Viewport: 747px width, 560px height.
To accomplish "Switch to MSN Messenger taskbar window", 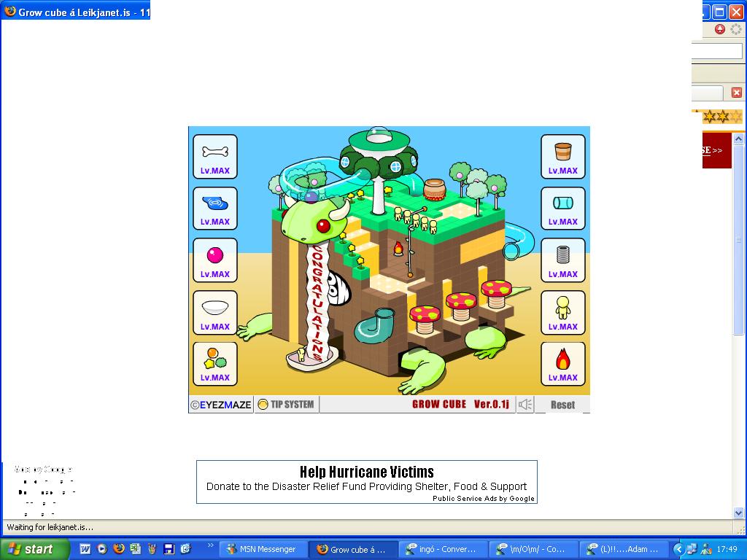I will 263,549.
